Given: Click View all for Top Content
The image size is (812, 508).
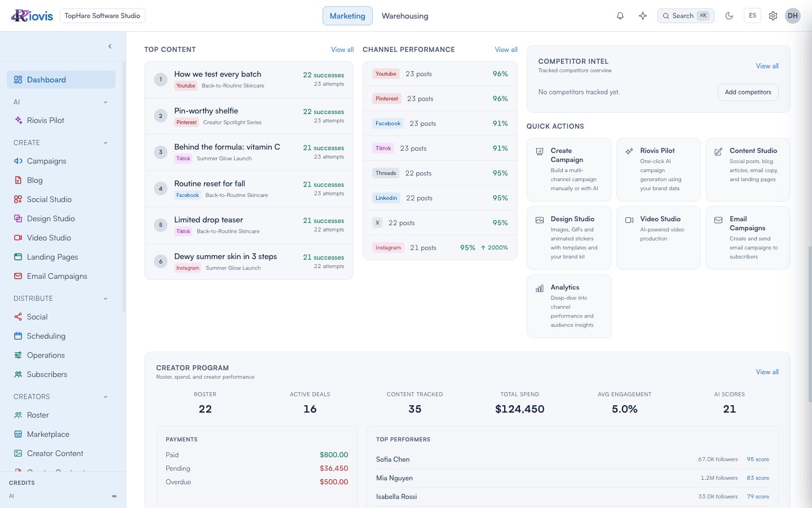Looking at the screenshot, I should [342, 50].
